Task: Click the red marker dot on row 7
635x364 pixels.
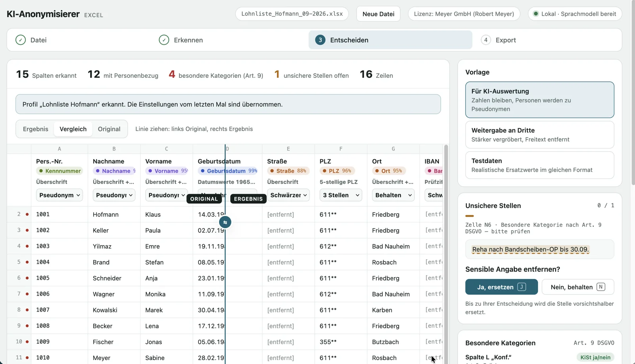Action: click(x=27, y=294)
